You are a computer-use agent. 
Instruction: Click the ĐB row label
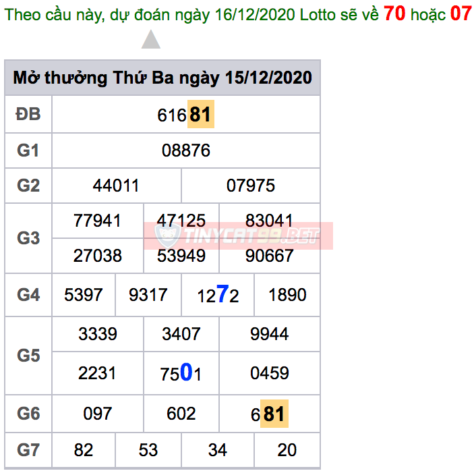pyautogui.click(x=28, y=115)
